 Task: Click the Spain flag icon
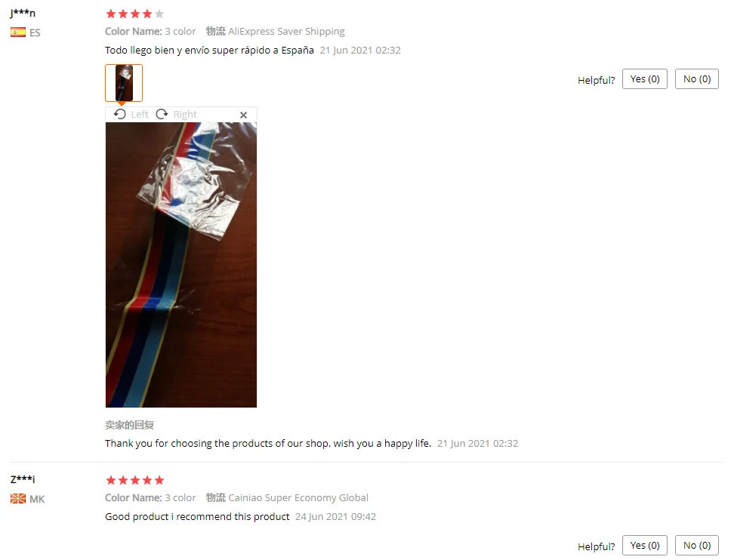[x=18, y=32]
